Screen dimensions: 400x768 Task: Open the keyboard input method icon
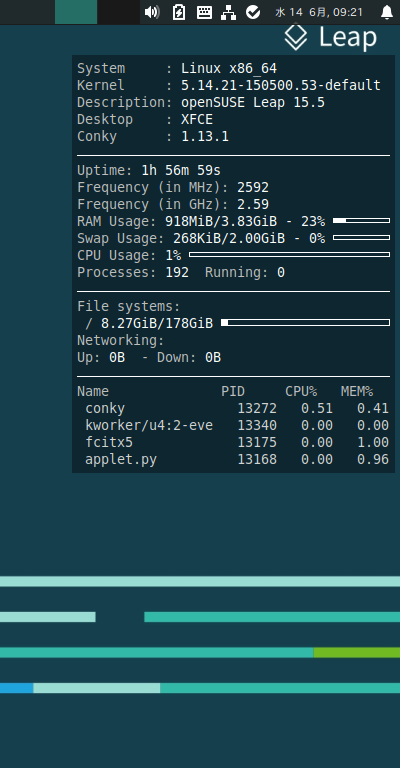204,12
